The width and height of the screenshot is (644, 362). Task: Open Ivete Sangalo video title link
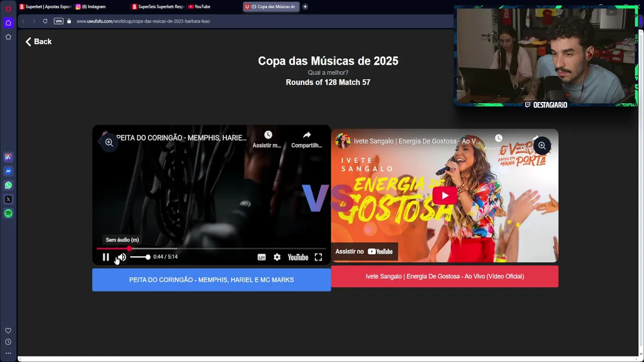point(417,141)
